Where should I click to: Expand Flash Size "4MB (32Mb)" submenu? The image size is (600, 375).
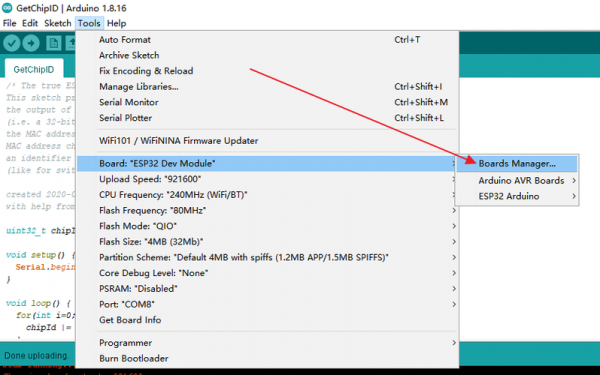tap(267, 242)
